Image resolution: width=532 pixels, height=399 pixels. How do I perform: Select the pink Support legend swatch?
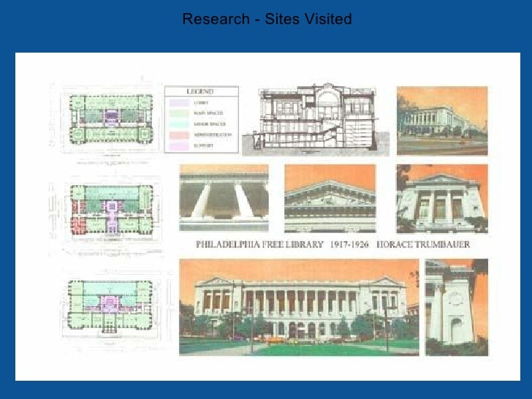point(179,146)
